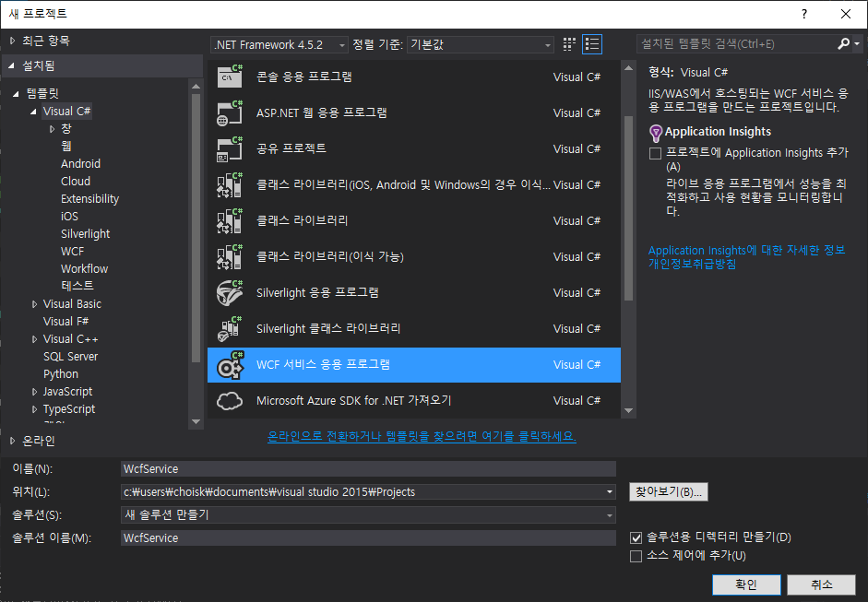Click the 이름 WcfService input field
This screenshot has height=602, width=868.
pyautogui.click(x=368, y=468)
